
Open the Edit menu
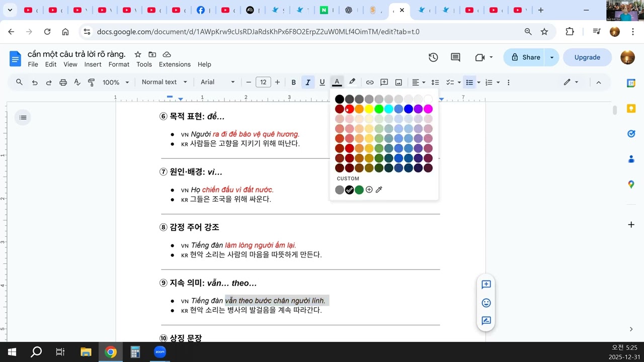click(x=51, y=64)
